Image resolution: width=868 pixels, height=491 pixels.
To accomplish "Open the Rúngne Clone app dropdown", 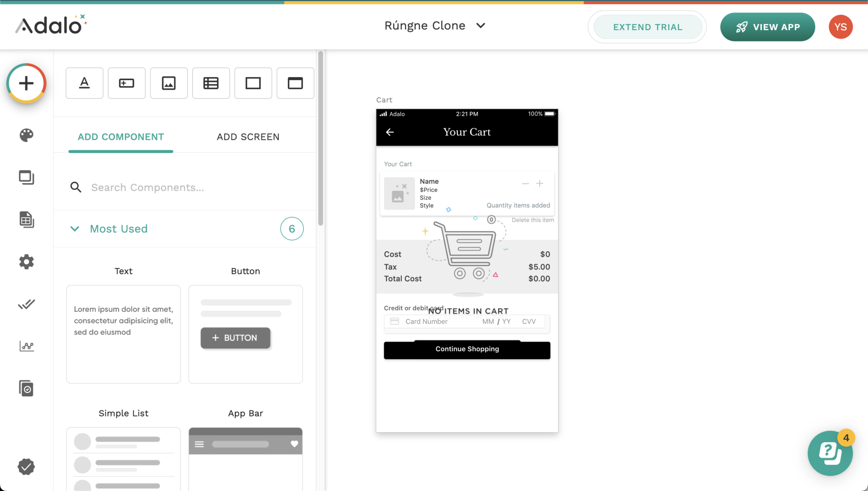I will [434, 26].
